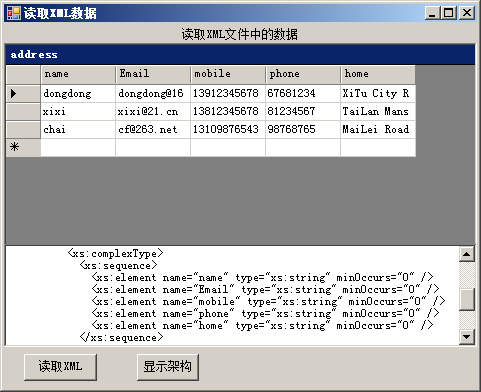Click the application icon in title bar
The height and width of the screenshot is (392, 481).
coord(14,13)
